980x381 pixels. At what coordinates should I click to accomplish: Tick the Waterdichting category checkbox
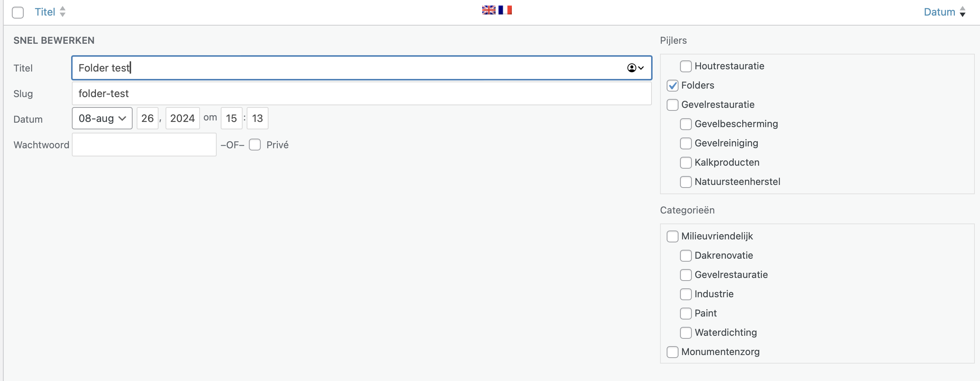[x=686, y=333]
